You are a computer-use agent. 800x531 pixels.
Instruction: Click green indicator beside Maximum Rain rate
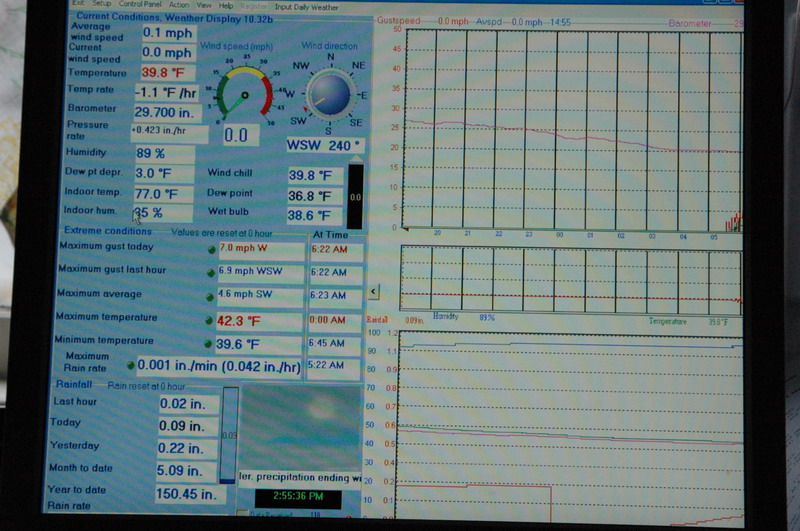tap(131, 365)
